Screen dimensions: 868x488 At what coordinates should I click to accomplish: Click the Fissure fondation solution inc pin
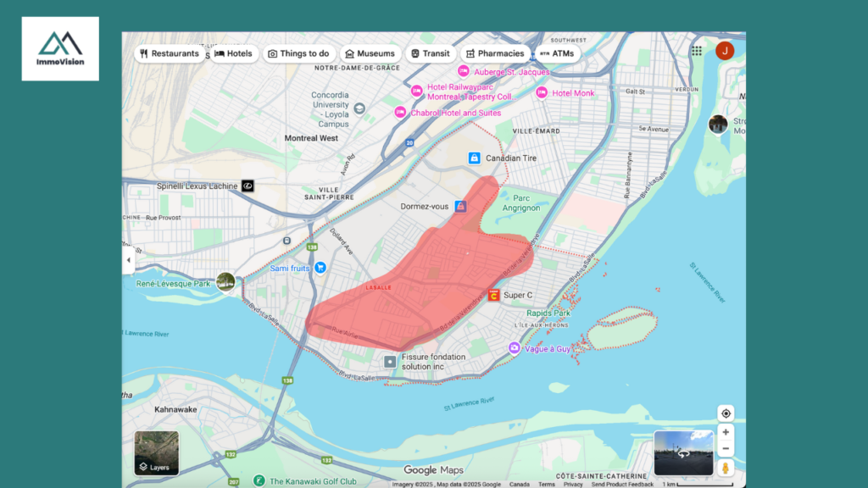(390, 362)
